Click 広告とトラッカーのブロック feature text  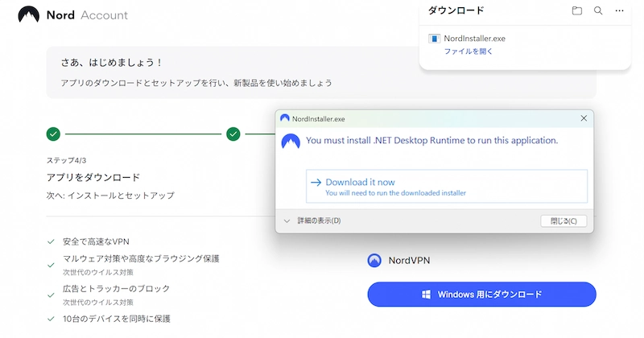coord(116,288)
